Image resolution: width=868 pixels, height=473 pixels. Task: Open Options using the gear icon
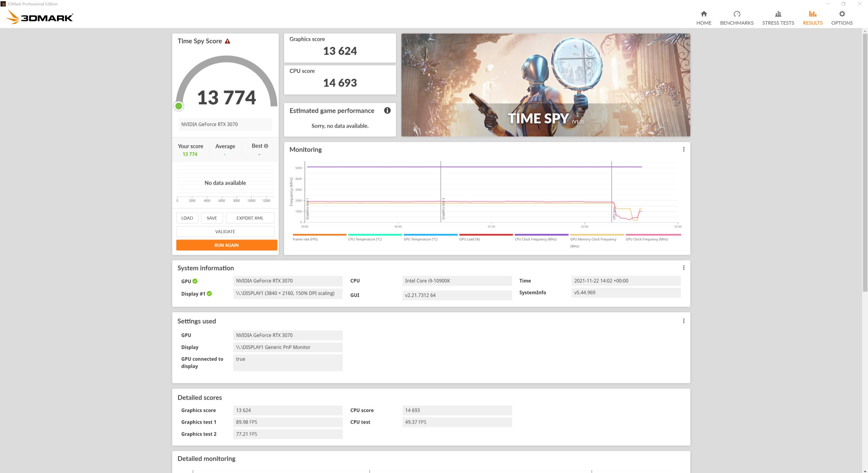tap(842, 14)
